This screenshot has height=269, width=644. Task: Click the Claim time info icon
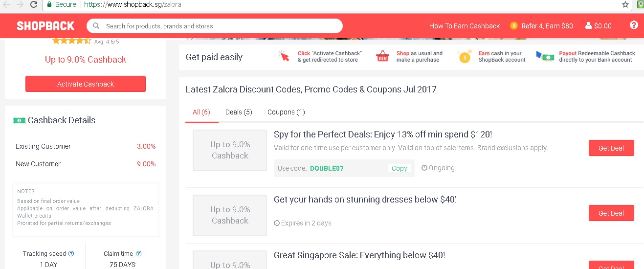coord(138,254)
